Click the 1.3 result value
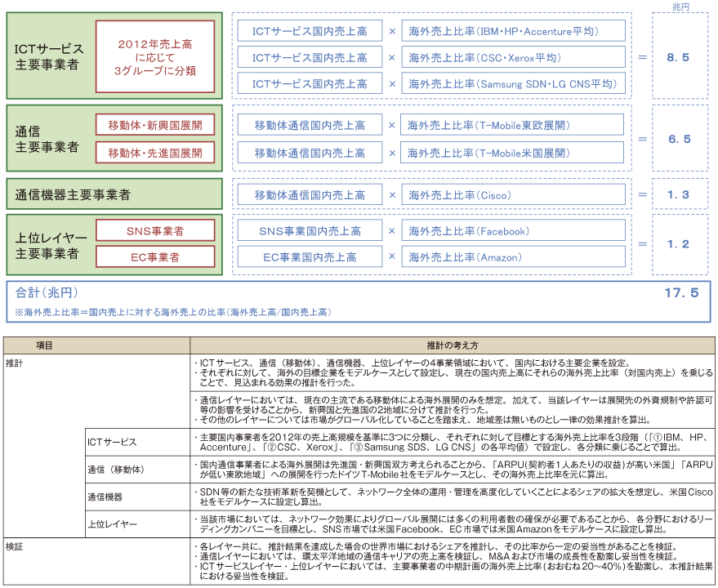718x588 pixels. [678, 194]
